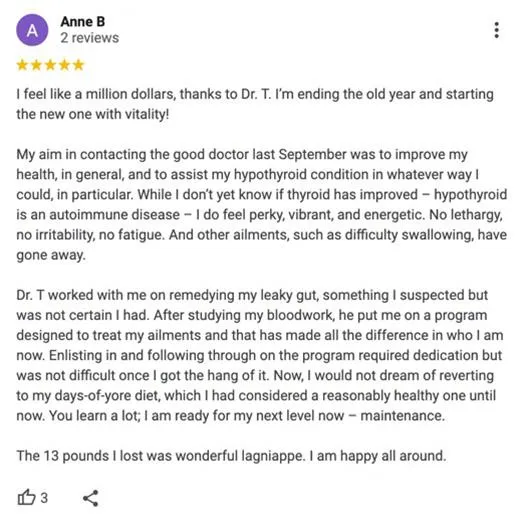Click the fifth yellow rating star
This screenshot has height=524, width=523.
tap(78, 65)
